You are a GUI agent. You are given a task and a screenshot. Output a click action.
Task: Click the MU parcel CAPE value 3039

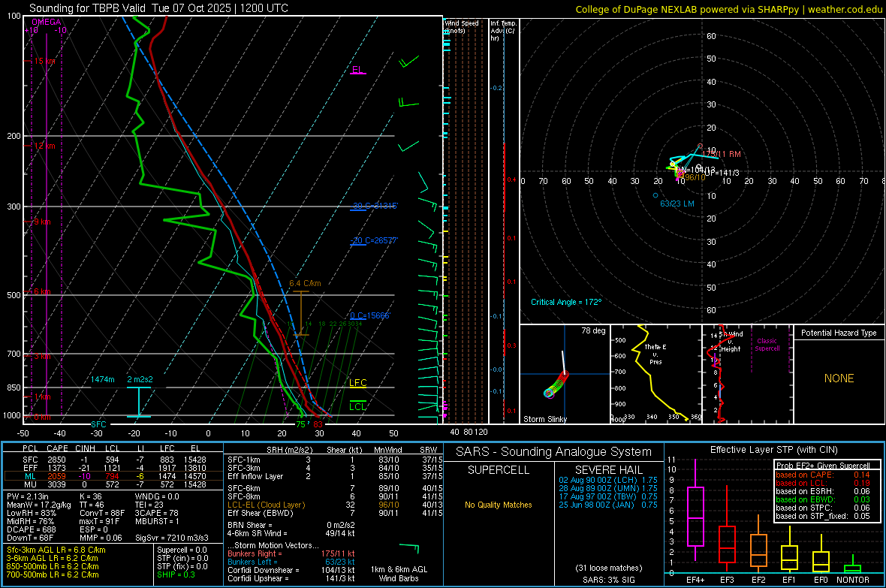pos(56,484)
